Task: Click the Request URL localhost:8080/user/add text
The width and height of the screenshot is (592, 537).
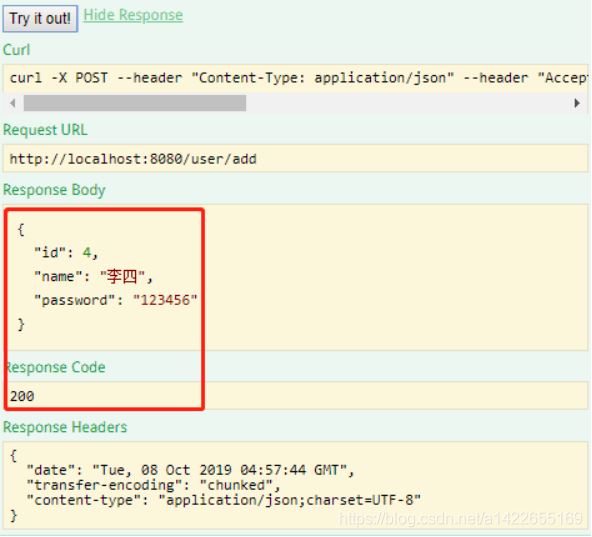Action: click(x=133, y=159)
